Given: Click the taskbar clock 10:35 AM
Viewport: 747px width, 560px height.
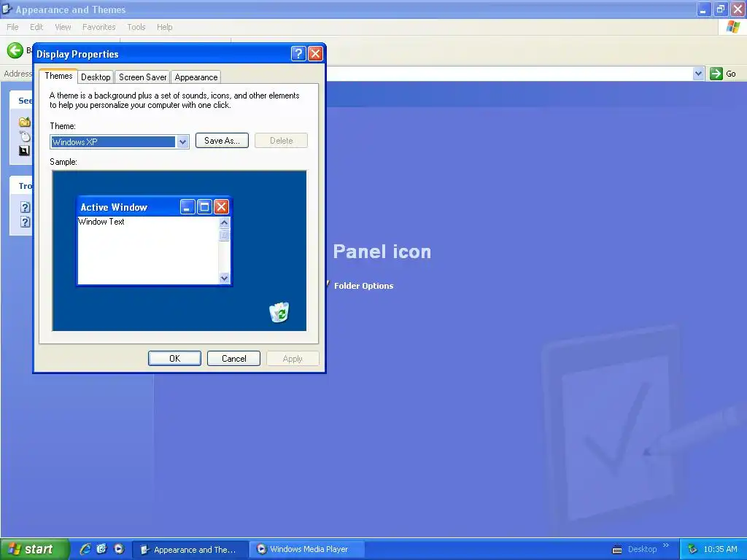Looking at the screenshot, I should (720, 550).
